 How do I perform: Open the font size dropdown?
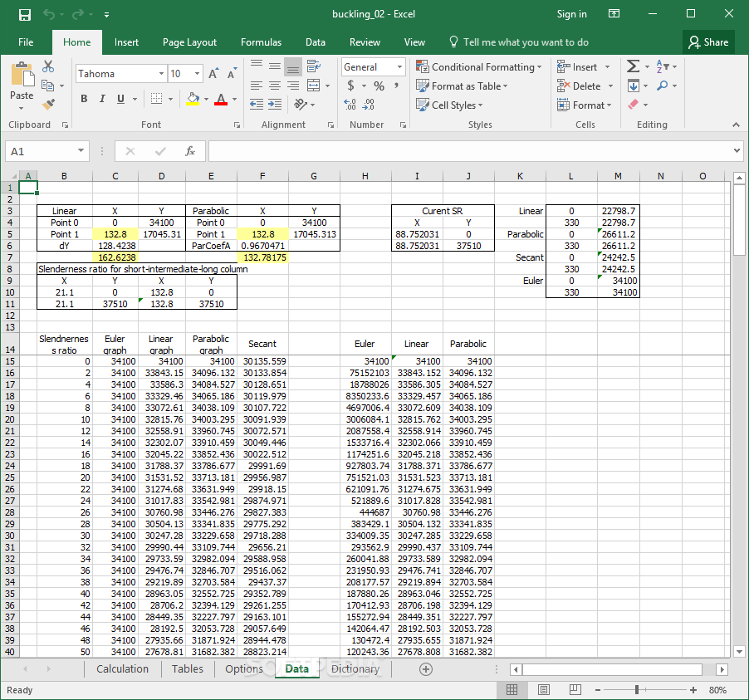pos(197,74)
